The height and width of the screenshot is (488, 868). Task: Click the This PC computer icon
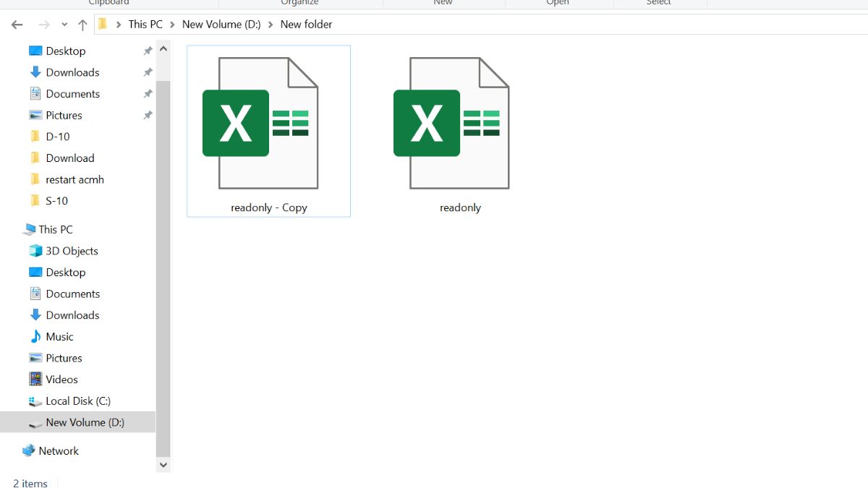click(29, 229)
